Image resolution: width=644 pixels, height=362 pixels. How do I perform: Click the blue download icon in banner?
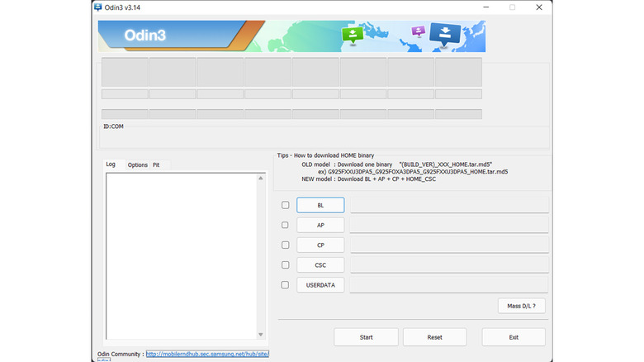[x=445, y=34]
